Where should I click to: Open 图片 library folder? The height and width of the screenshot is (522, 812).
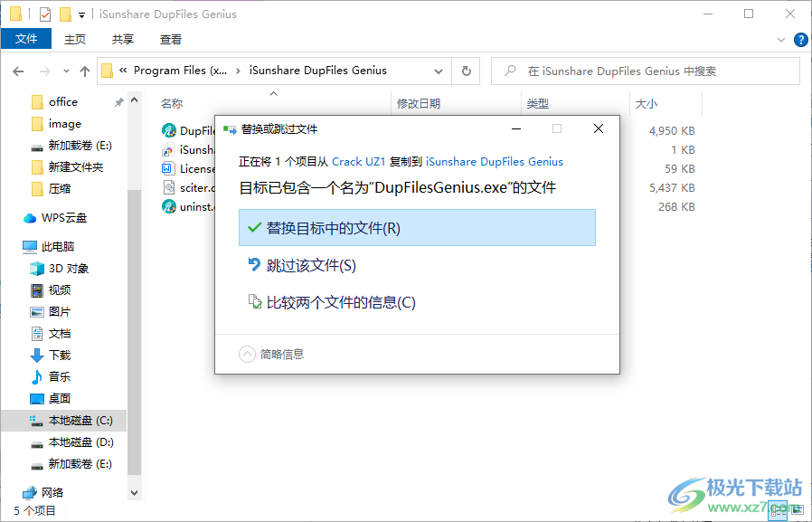(59, 312)
